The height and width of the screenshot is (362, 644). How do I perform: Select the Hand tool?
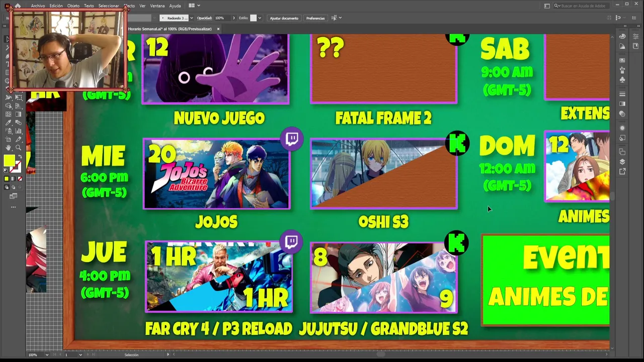pos(8,147)
